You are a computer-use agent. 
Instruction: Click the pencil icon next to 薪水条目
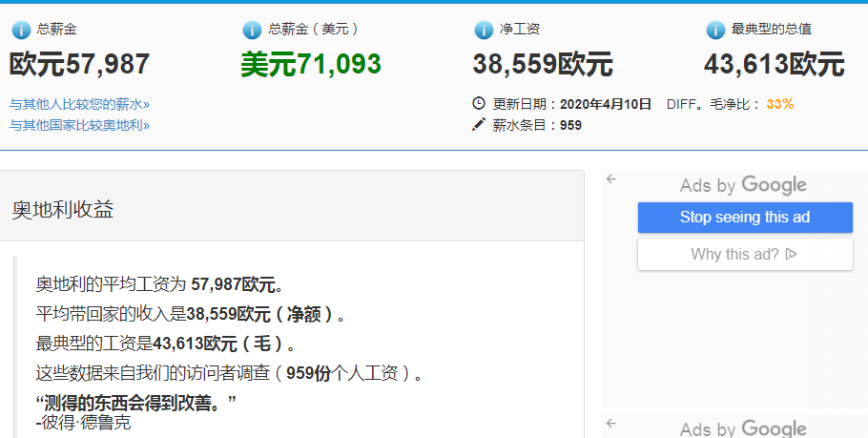[478, 124]
